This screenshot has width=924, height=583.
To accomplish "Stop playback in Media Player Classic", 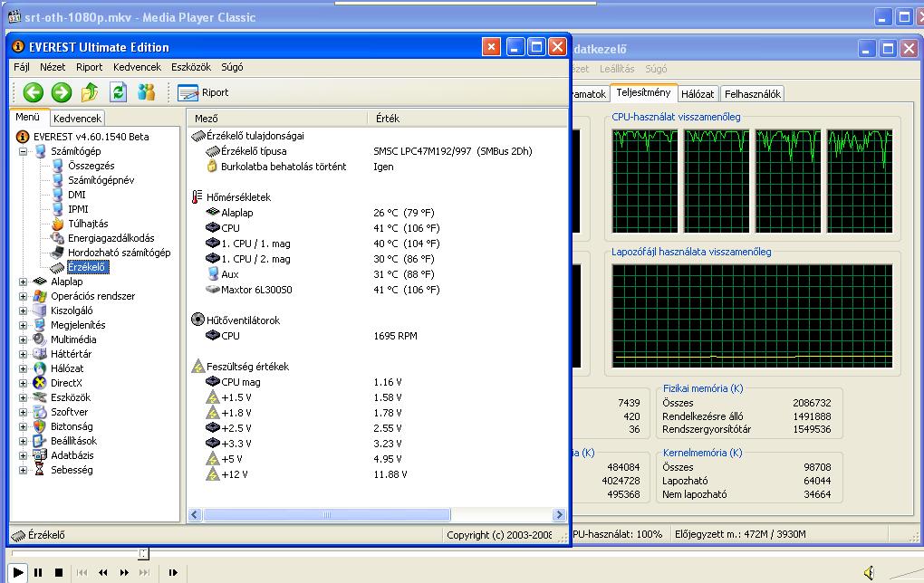I will pyautogui.click(x=58, y=572).
